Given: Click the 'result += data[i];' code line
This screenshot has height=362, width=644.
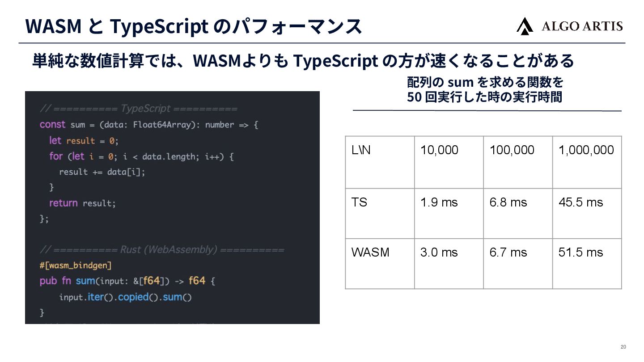Looking at the screenshot, I should click(102, 172).
